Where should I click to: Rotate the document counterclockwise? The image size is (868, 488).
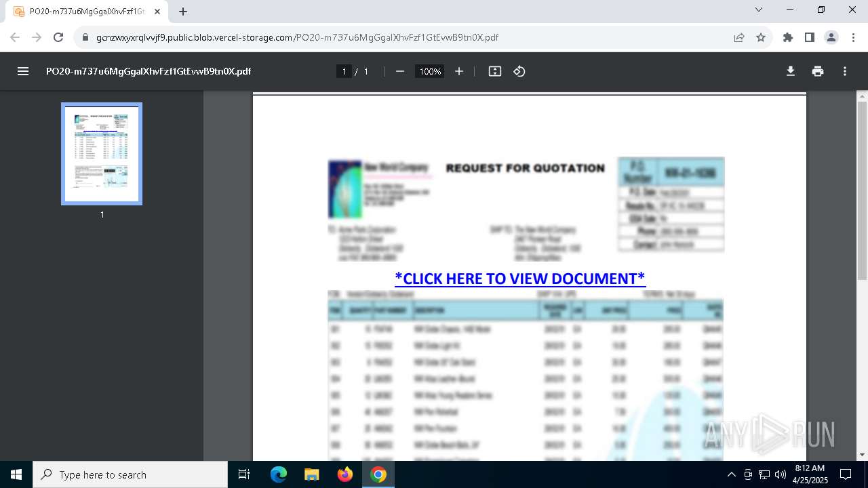click(x=519, y=71)
